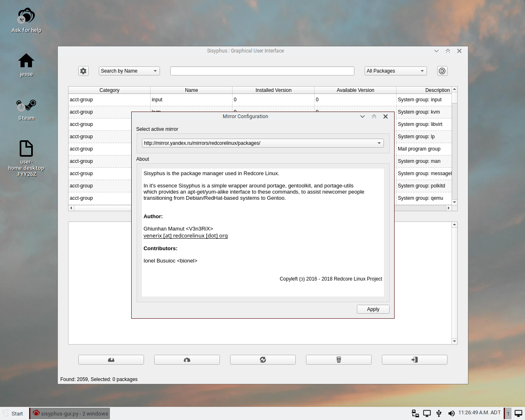Open the Search by Name dropdown

(129, 71)
